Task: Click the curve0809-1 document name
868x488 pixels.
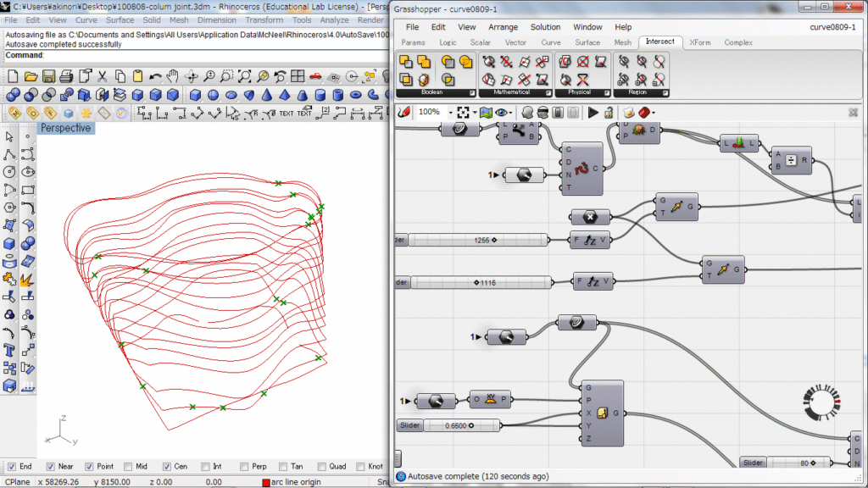Action: [x=832, y=27]
